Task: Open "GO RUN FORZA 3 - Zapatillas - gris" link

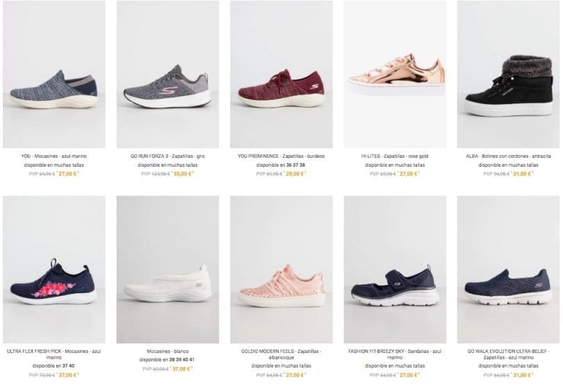Action: coord(168,156)
